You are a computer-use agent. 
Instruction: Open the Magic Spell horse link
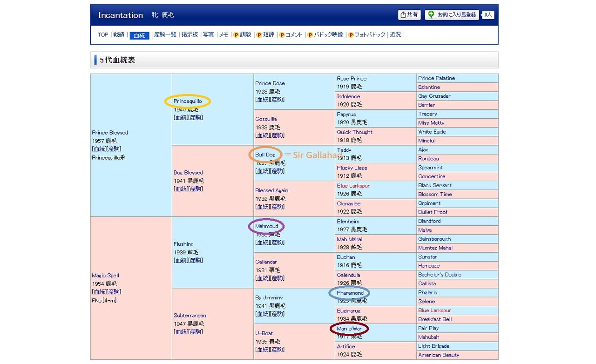[106, 276]
